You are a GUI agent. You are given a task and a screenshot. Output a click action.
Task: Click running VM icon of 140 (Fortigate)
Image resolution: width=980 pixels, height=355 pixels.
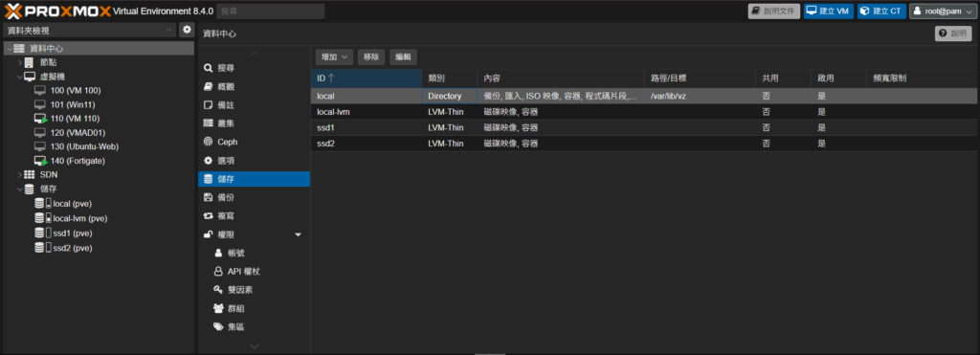(x=40, y=161)
